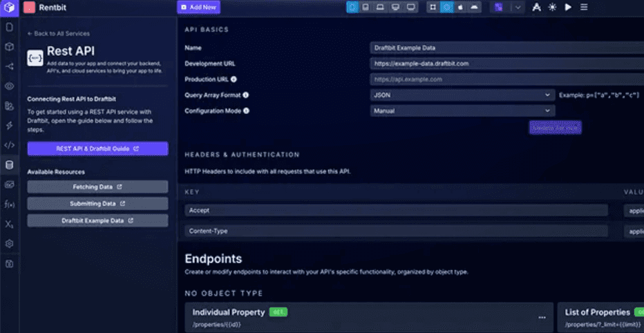Open the Query Array Format dropdown
Screen dimensions: 644x333
[x=462, y=95]
